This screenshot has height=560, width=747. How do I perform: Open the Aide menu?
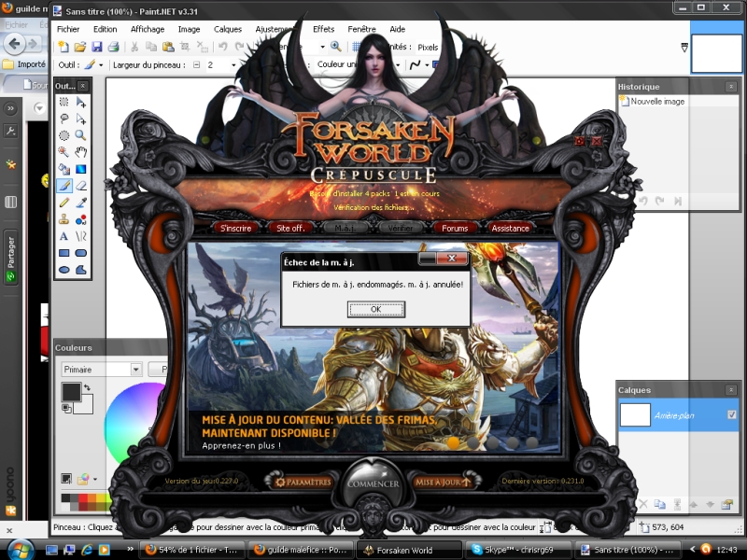398,29
